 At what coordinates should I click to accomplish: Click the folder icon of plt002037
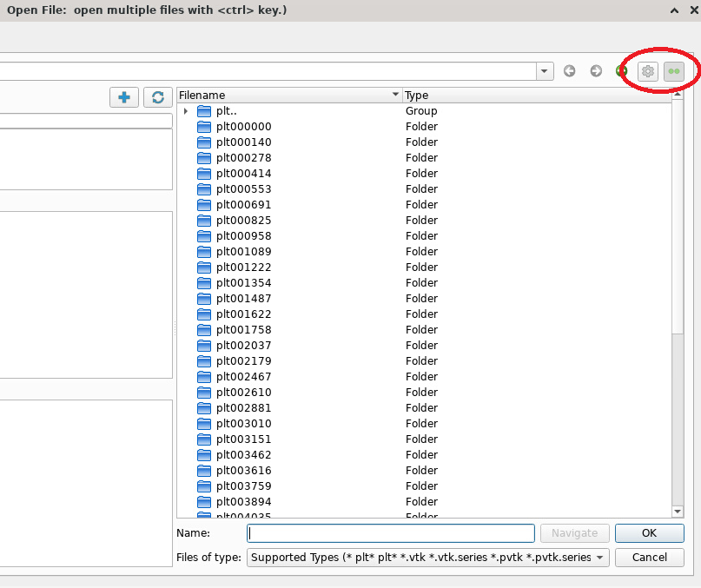point(204,346)
